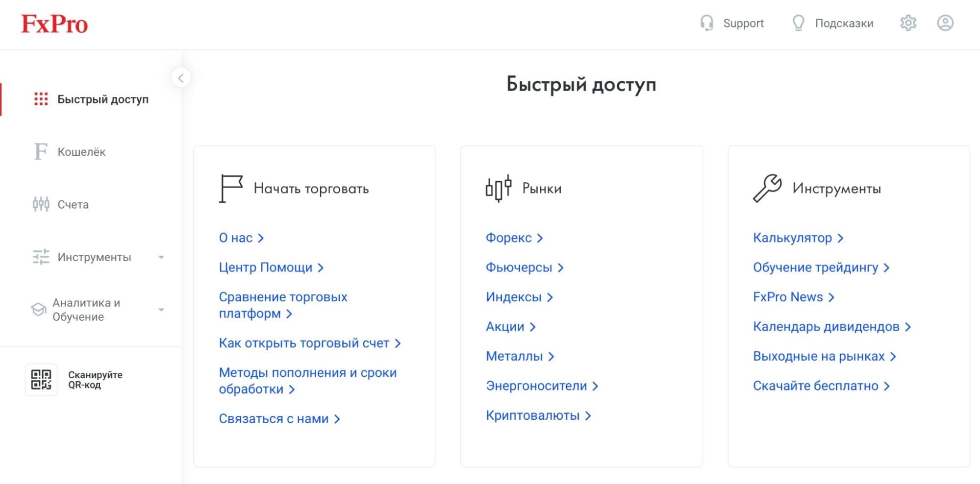Open Обучение трейдингу link

tap(821, 267)
